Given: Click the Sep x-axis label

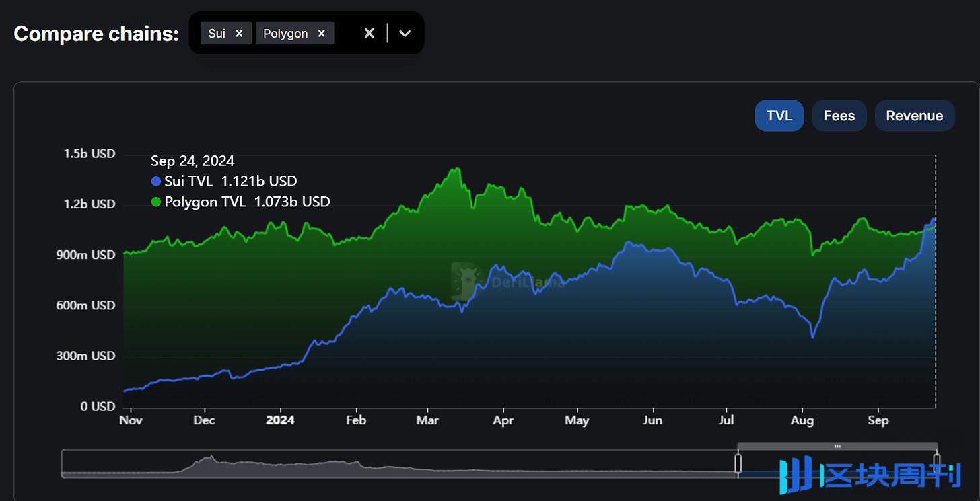Looking at the screenshot, I should point(878,420).
